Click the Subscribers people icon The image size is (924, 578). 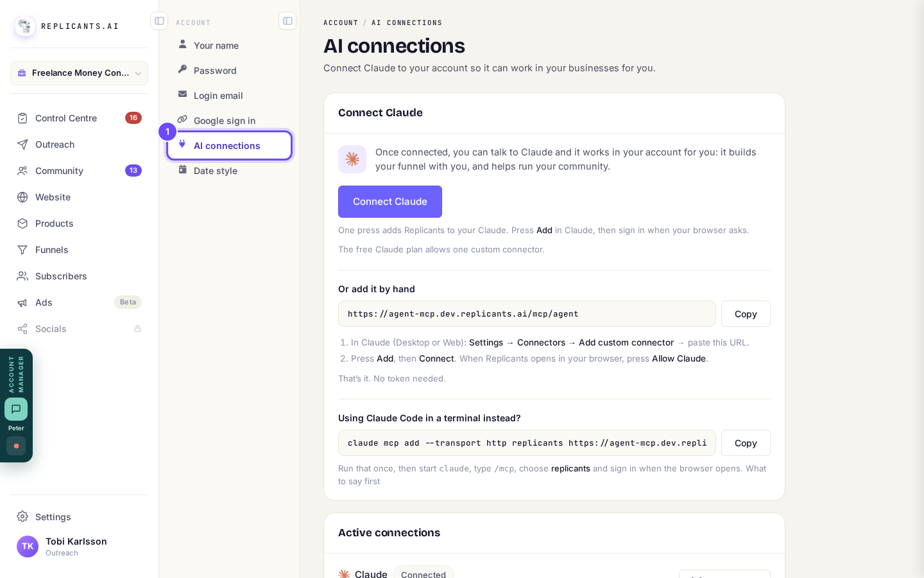tap(22, 276)
